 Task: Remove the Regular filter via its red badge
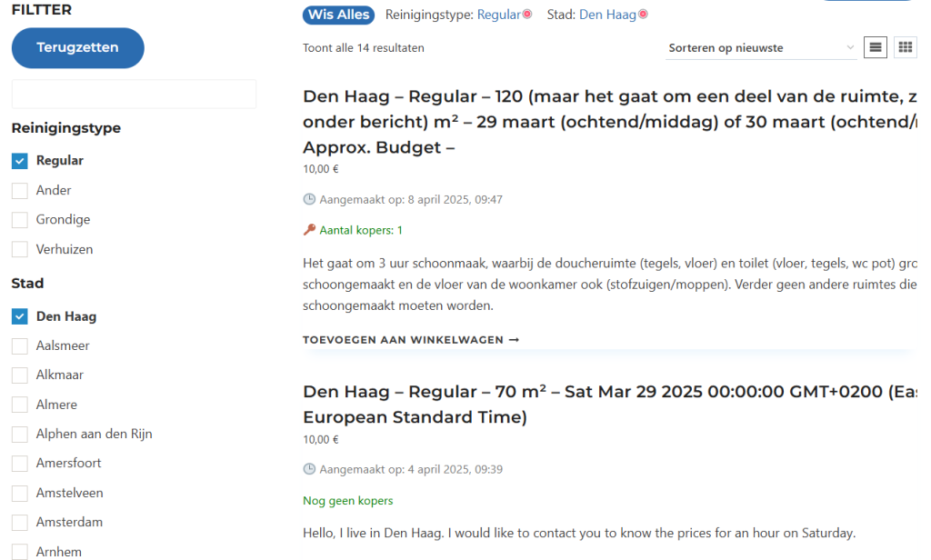pos(529,14)
